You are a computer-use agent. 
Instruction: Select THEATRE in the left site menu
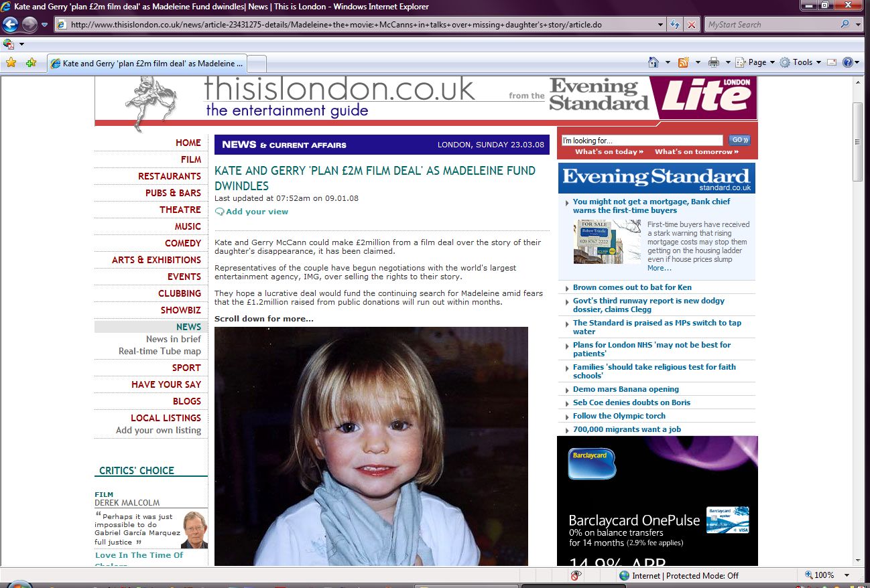pos(180,210)
